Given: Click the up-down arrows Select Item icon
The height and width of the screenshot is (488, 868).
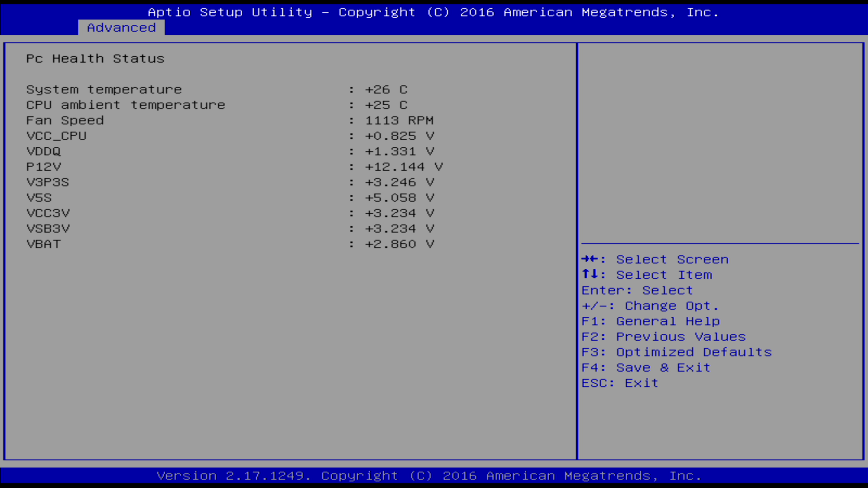Looking at the screenshot, I should click(x=590, y=274).
